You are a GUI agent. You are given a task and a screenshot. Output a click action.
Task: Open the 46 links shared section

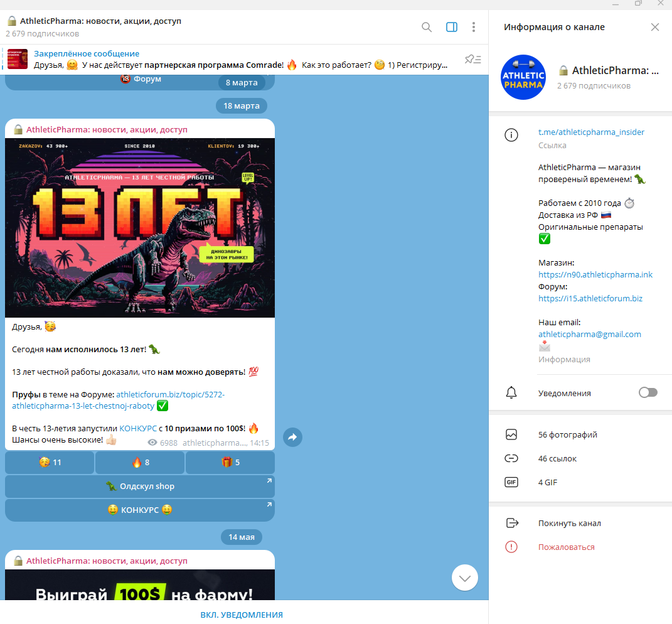(557, 459)
